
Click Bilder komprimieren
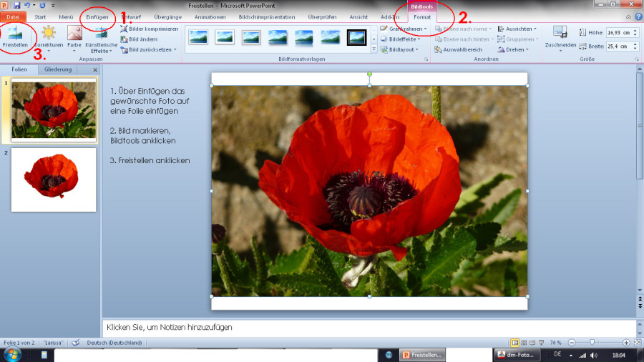(x=149, y=29)
